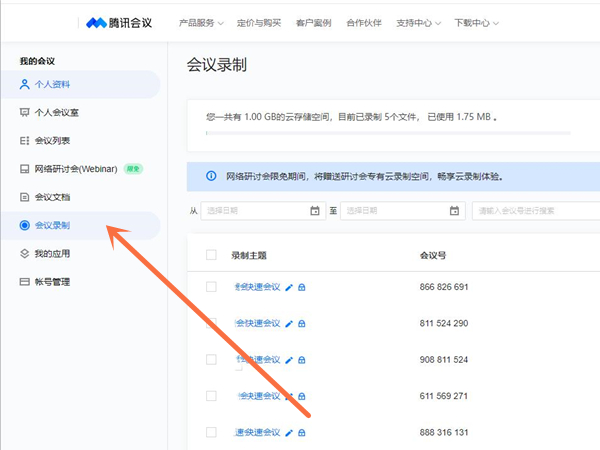Expand the 产品服务 dropdown menu

(x=203, y=22)
